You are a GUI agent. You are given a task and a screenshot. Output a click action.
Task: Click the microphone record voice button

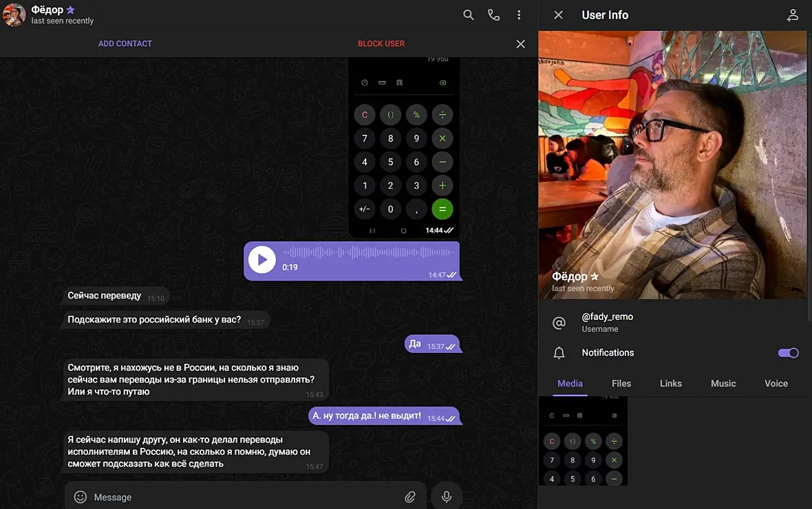(x=447, y=497)
